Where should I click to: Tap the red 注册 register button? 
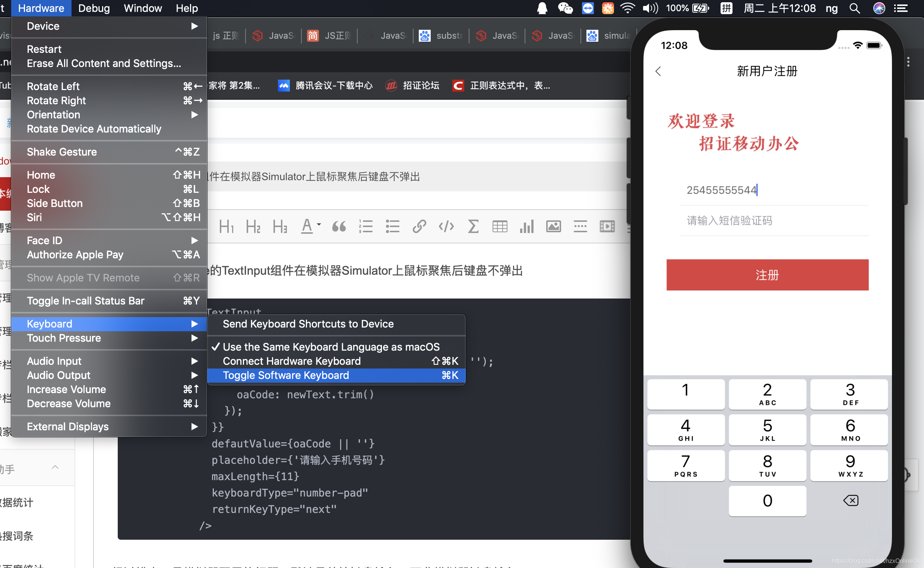(x=767, y=275)
